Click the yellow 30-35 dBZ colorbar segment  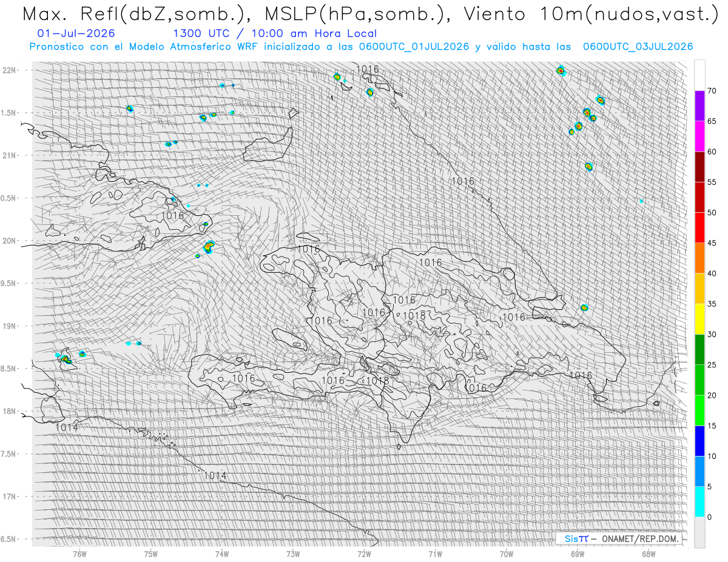point(699,319)
